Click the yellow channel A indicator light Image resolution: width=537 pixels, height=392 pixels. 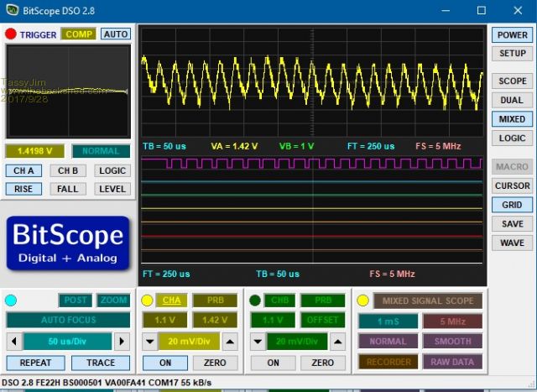[147, 301]
